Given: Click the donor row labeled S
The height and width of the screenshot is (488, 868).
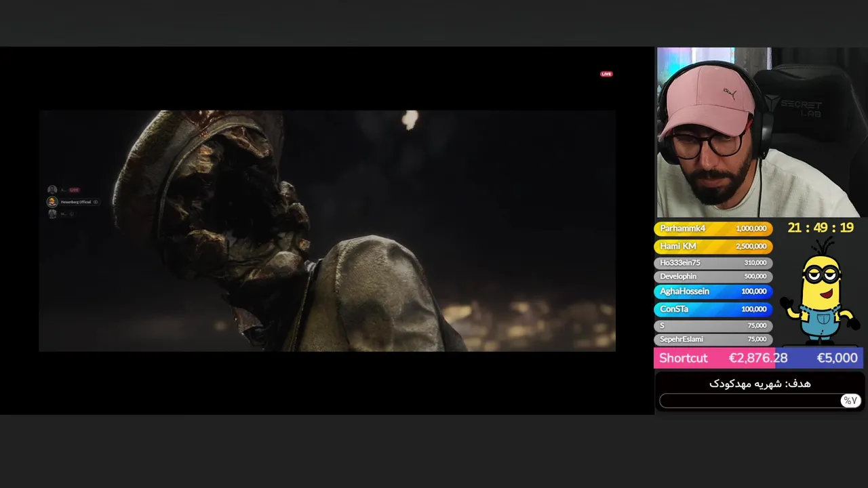Looking at the screenshot, I should pos(713,325).
